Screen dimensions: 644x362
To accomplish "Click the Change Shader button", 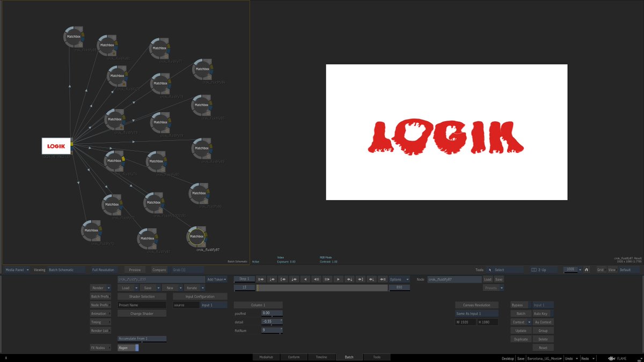I will [142, 313].
